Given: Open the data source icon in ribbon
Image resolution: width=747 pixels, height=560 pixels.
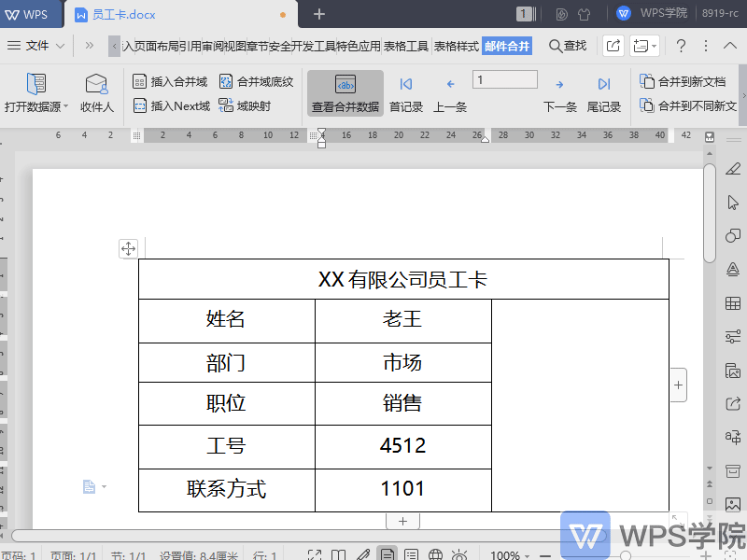Looking at the screenshot, I should click(36, 84).
